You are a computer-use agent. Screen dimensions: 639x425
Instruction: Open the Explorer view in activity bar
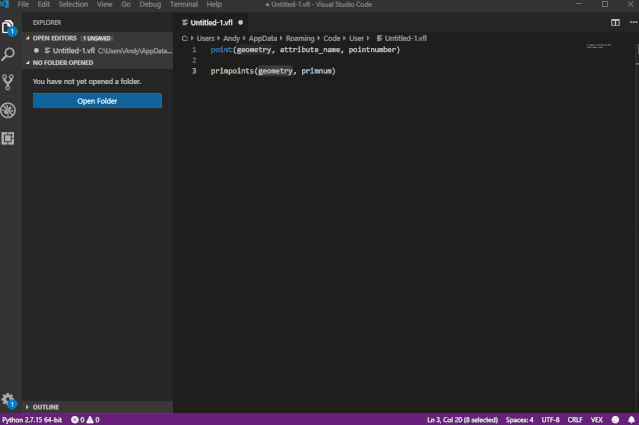[8, 27]
